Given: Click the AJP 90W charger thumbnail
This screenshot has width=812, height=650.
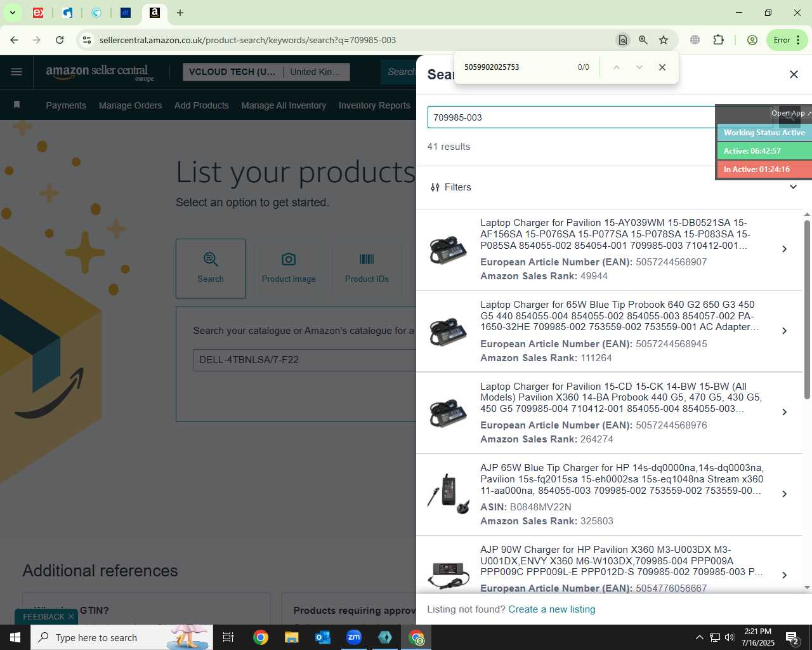Looking at the screenshot, I should [x=449, y=574].
